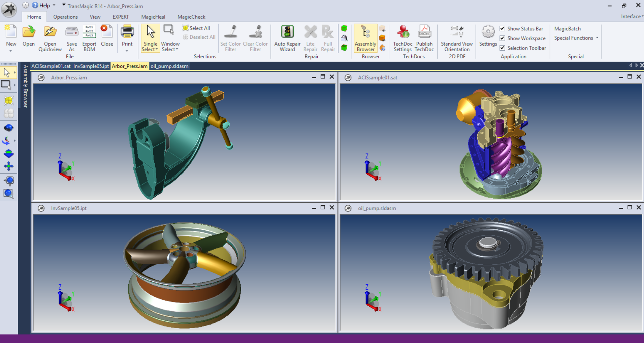Toggle the Show Workspace checkbox

[x=502, y=38]
